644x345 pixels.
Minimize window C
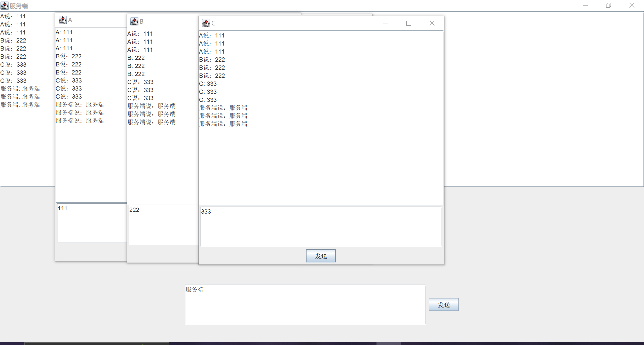coord(386,23)
